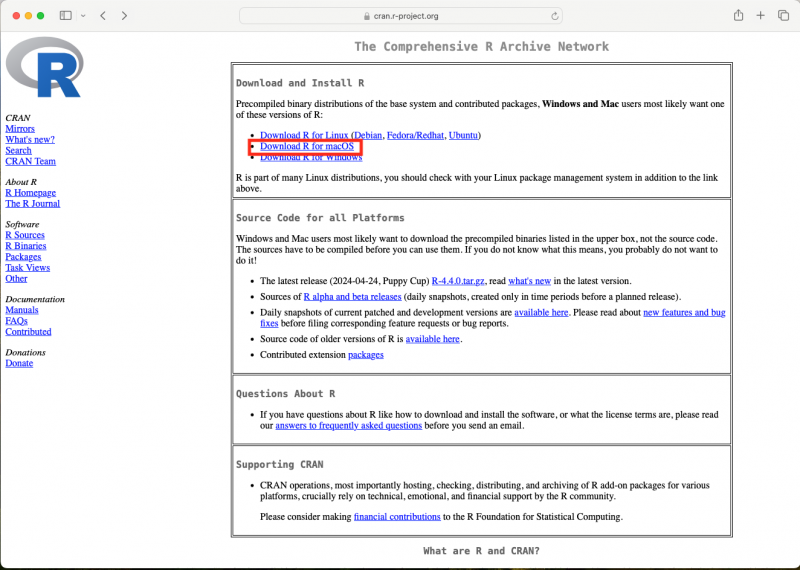Open the contributed extension packages link
The image size is (800, 570).
point(366,355)
